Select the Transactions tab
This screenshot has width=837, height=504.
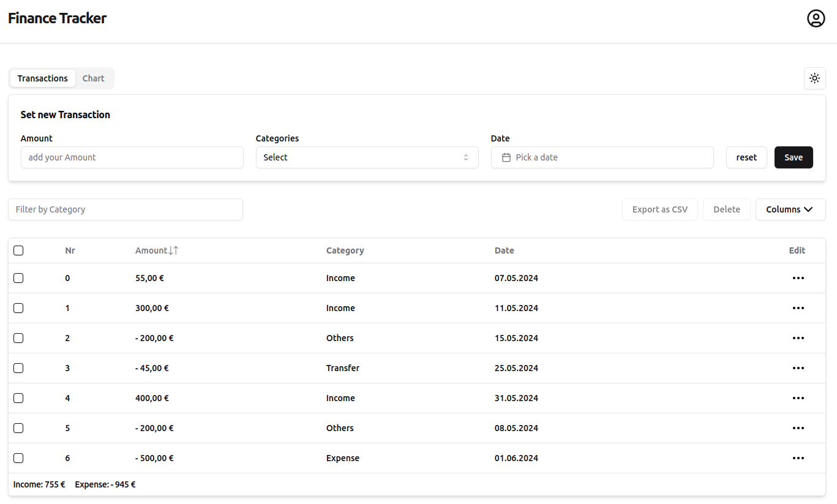point(43,78)
